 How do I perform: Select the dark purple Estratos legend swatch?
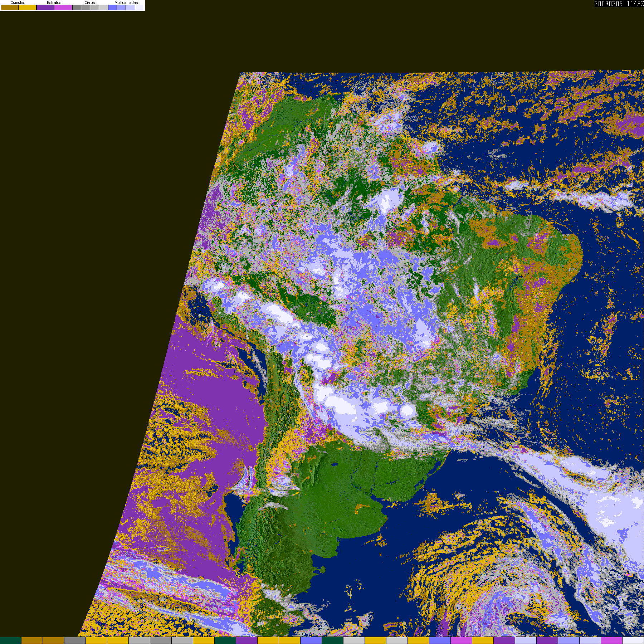[45, 7]
